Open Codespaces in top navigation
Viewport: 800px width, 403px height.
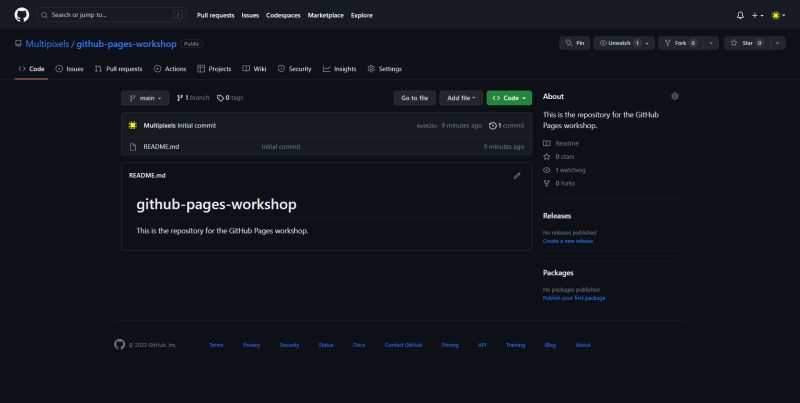pos(283,15)
